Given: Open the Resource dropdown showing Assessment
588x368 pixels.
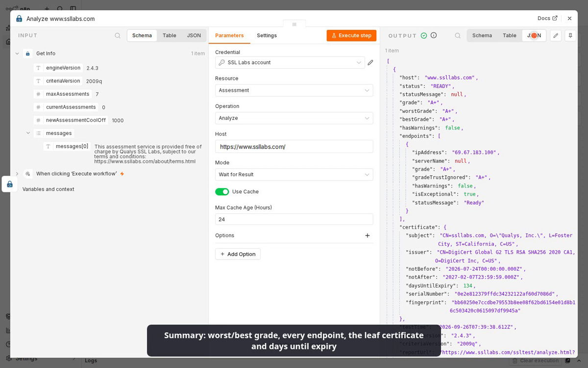Looking at the screenshot, I should pos(294,90).
